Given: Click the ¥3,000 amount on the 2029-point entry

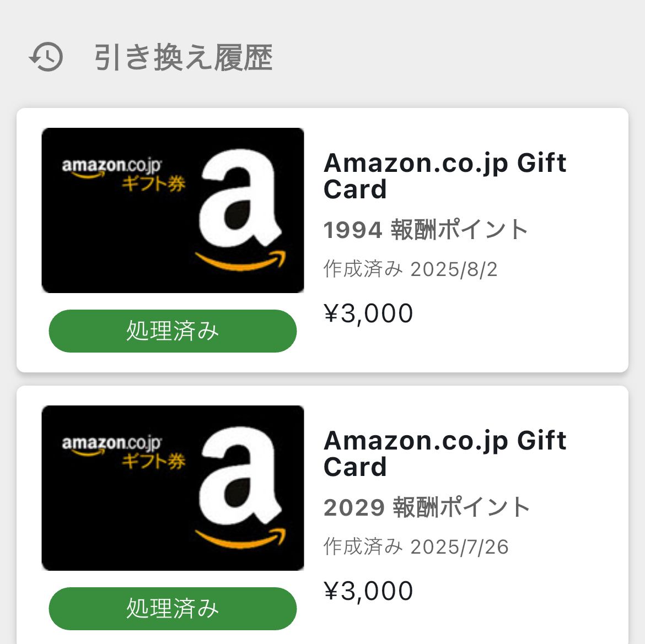Looking at the screenshot, I should 368,591.
